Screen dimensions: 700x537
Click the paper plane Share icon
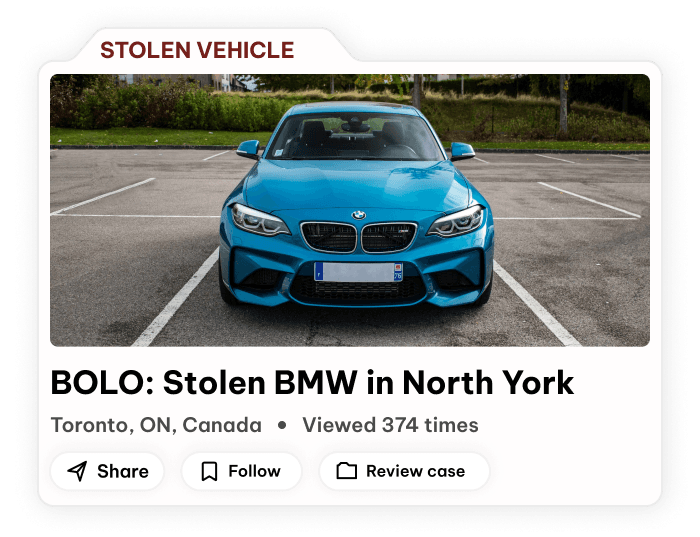click(77, 471)
